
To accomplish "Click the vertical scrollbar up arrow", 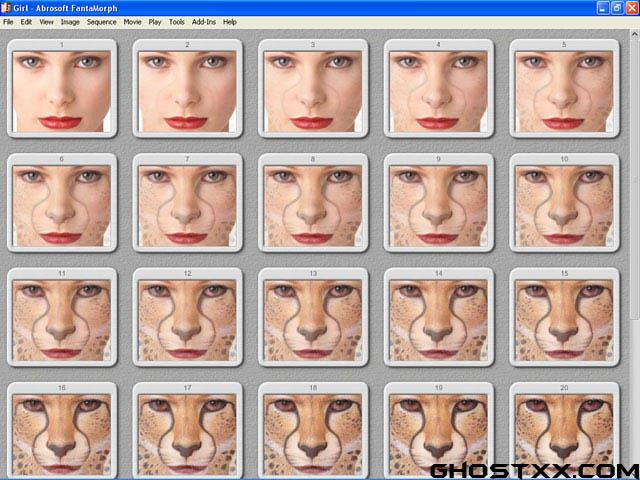I will pos(635,35).
